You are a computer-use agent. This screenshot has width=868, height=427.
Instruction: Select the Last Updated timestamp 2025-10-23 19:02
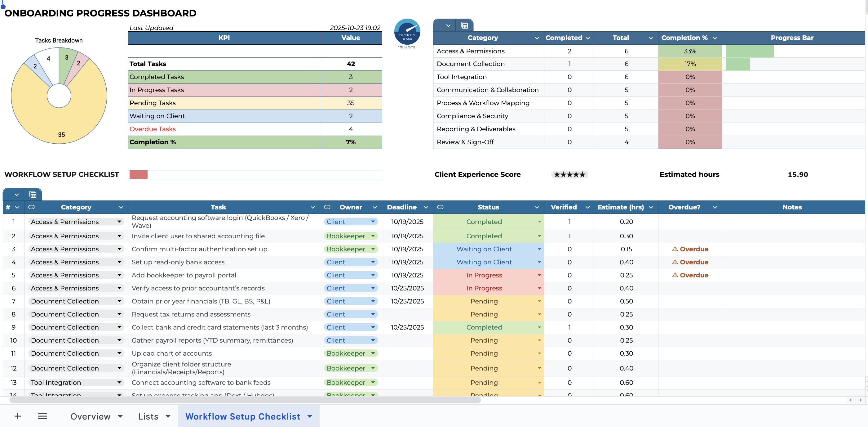[x=355, y=28]
